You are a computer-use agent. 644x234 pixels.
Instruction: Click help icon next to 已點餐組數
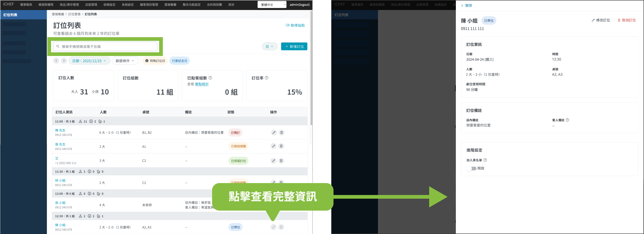click(x=210, y=78)
